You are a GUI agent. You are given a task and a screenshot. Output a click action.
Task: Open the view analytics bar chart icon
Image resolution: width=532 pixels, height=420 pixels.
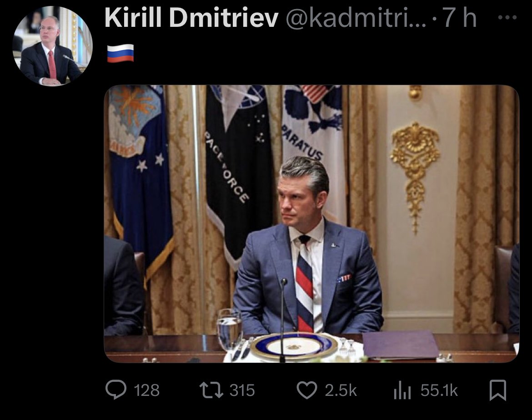pos(402,391)
